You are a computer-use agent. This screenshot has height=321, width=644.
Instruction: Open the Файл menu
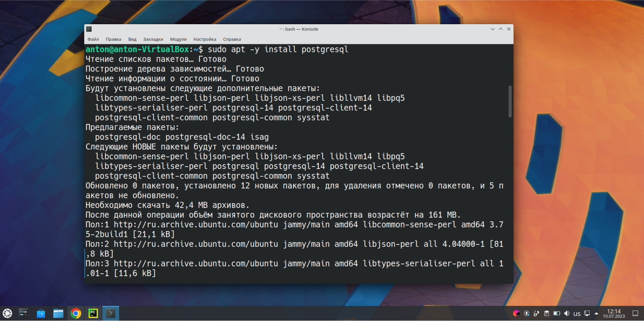pos(93,39)
